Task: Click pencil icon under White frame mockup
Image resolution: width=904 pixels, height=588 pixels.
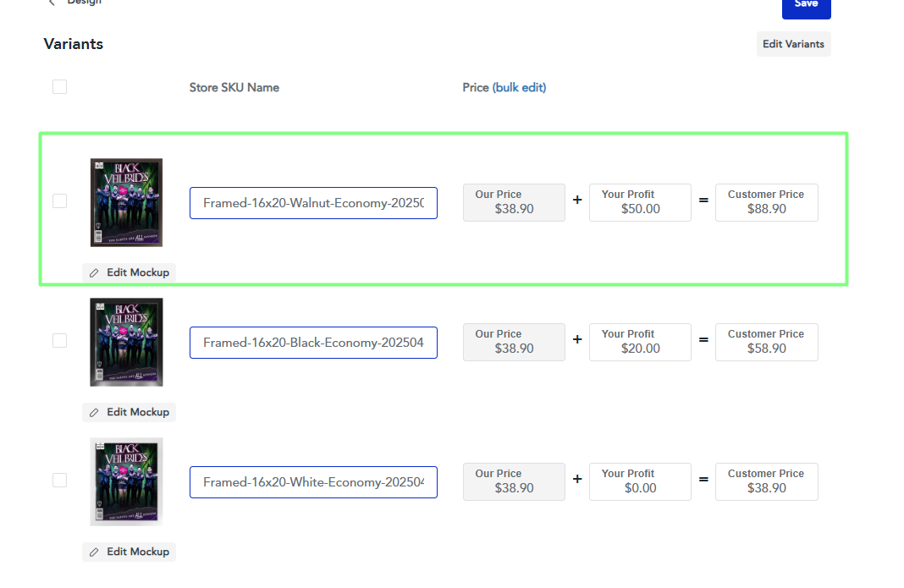Action: point(95,552)
